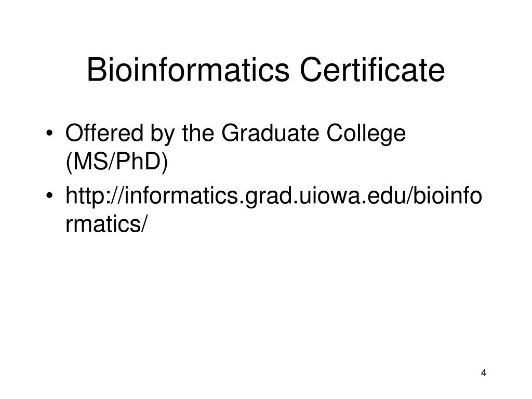The image size is (532, 399).
Task: Click the word 'Certificate' in the title
Action: click(x=372, y=70)
